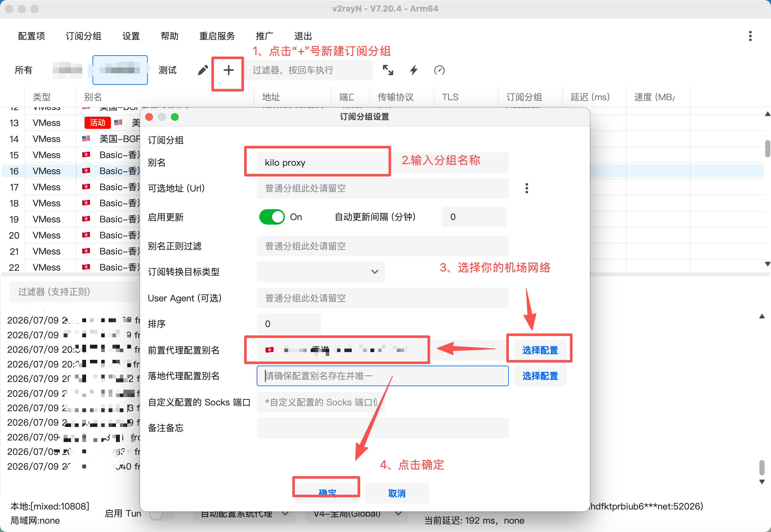Click the 过滤器 (支持正则) log filter box

coord(74,292)
